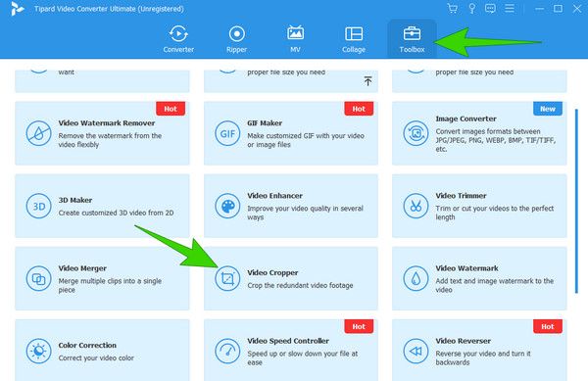Viewport: 588px width, 381px height.
Task: Click the Hot badge on Video Watermark Remover
Action: click(x=171, y=109)
